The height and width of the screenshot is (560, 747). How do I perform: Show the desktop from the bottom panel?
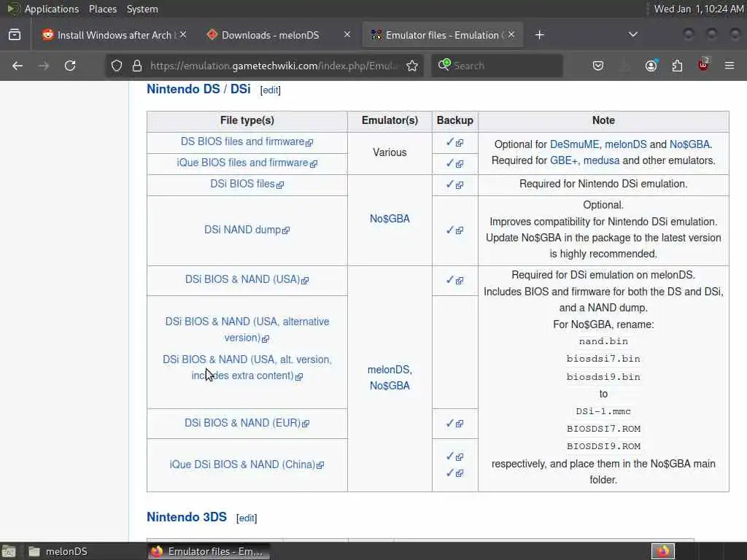coord(8,551)
